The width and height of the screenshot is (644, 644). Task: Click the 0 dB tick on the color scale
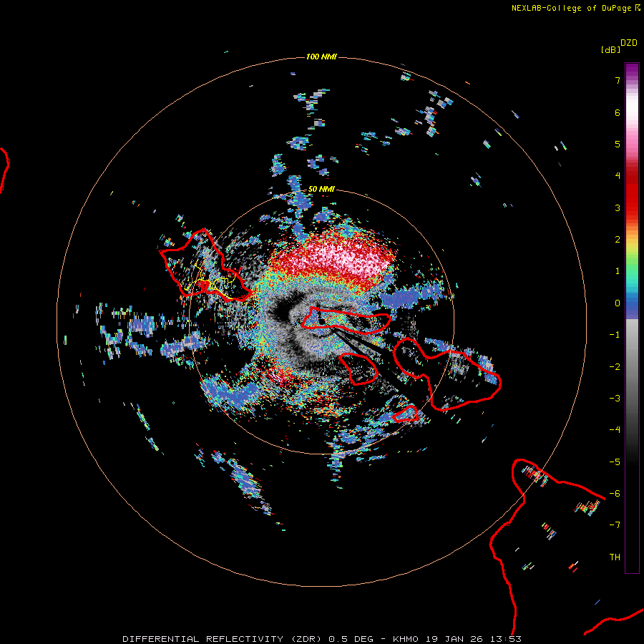pos(618,303)
